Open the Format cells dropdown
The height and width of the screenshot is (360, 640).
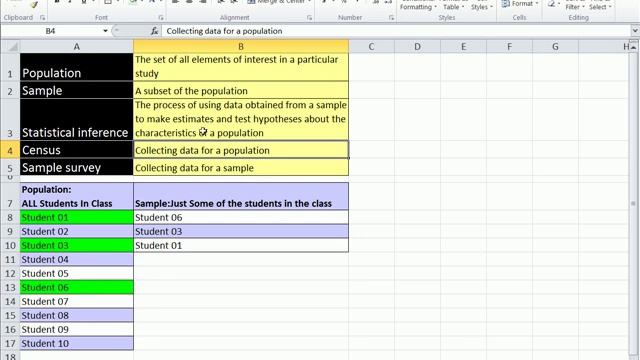click(x=520, y=4)
